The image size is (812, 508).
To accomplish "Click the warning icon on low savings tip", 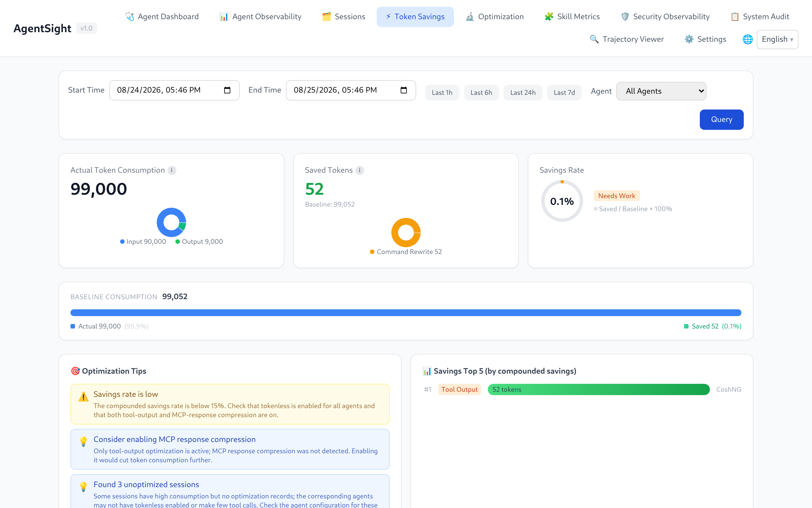I will 83,397.
